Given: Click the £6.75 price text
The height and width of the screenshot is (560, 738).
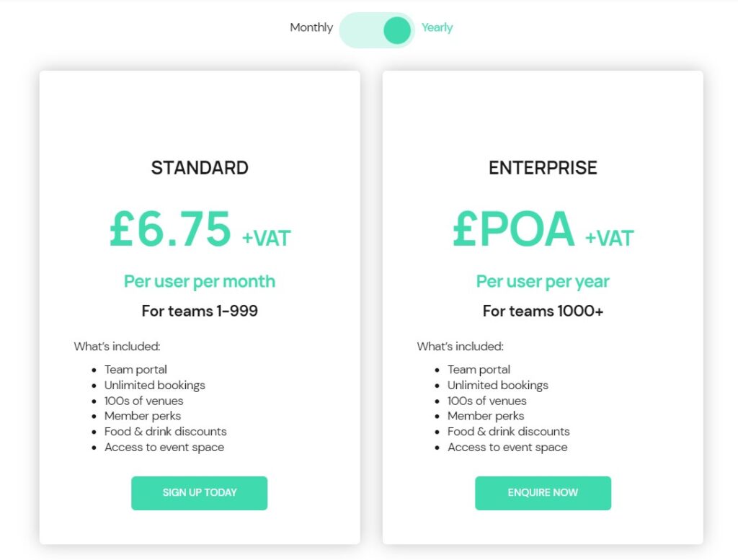Looking at the screenshot, I should point(171,228).
